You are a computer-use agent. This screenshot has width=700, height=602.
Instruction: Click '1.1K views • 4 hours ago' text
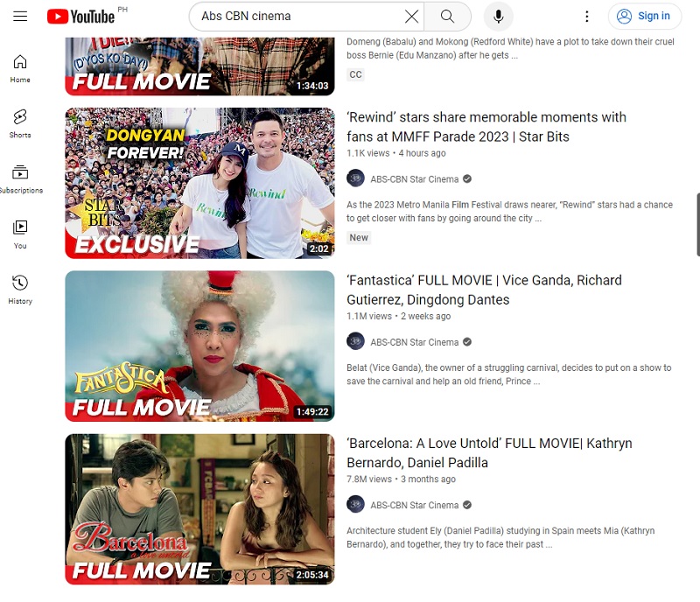point(396,153)
